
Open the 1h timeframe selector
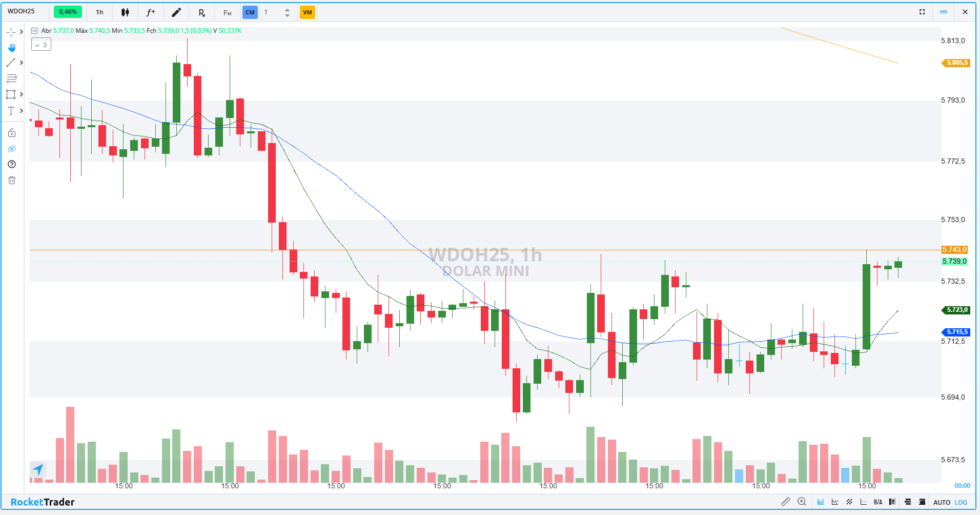click(99, 12)
